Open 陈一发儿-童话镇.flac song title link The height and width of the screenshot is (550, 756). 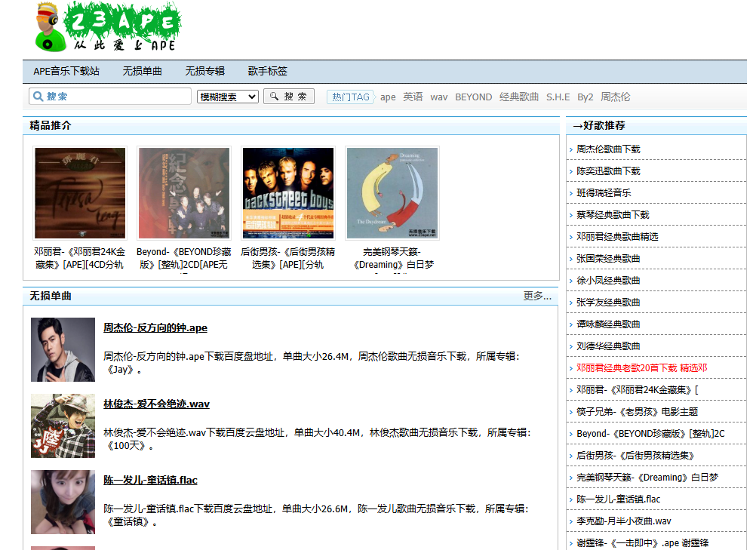[150, 480]
